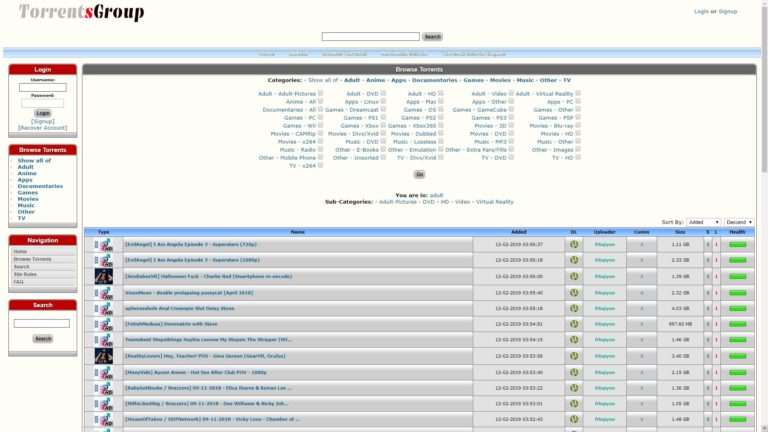Viewport: 768px width, 432px height.
Task: Click download icon for the 4.03 GB torrent
Action: [574, 308]
